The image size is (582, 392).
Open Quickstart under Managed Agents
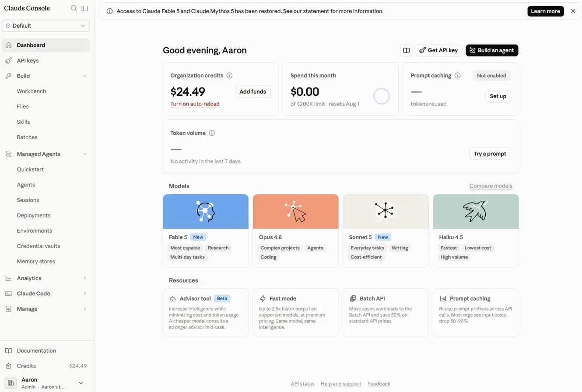point(30,169)
